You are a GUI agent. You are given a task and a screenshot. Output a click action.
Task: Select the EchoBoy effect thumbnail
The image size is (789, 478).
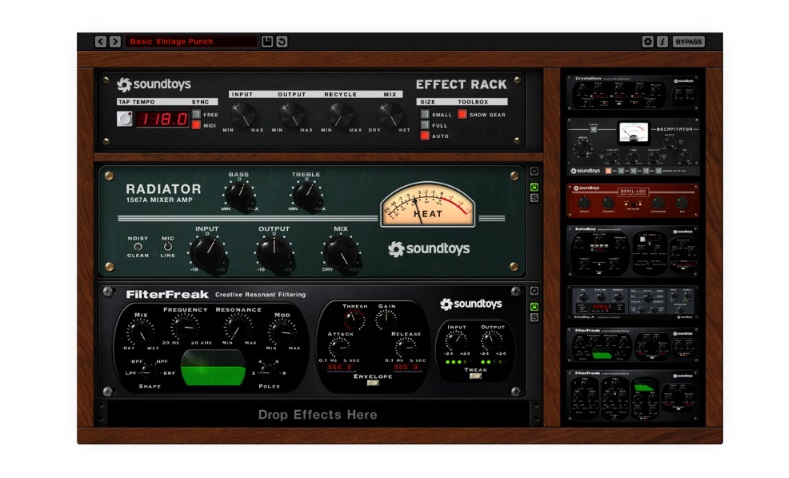[633, 252]
